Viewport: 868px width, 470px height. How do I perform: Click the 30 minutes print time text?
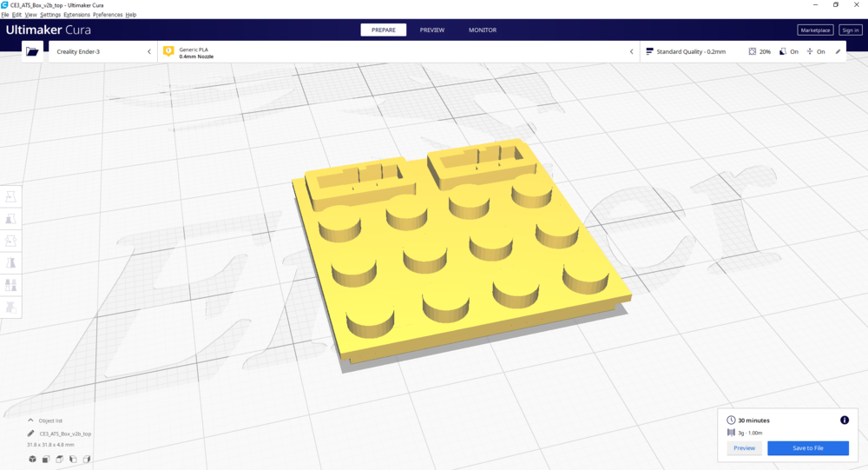[x=753, y=420]
